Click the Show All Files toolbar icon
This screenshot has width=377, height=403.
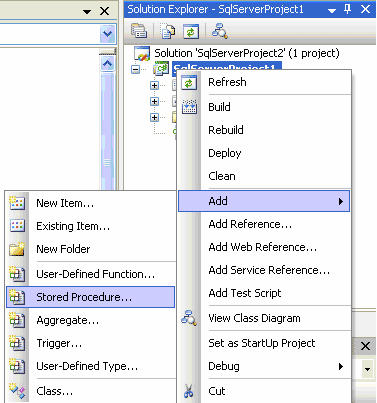(x=168, y=32)
